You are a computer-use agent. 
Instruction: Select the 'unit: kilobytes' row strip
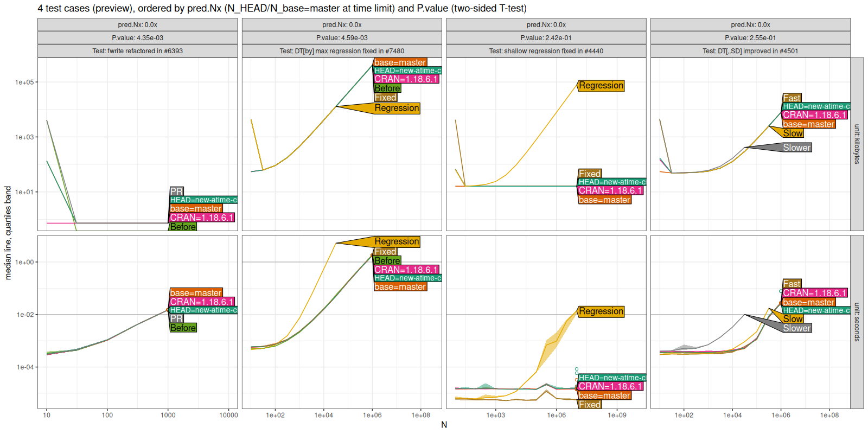tap(857, 144)
